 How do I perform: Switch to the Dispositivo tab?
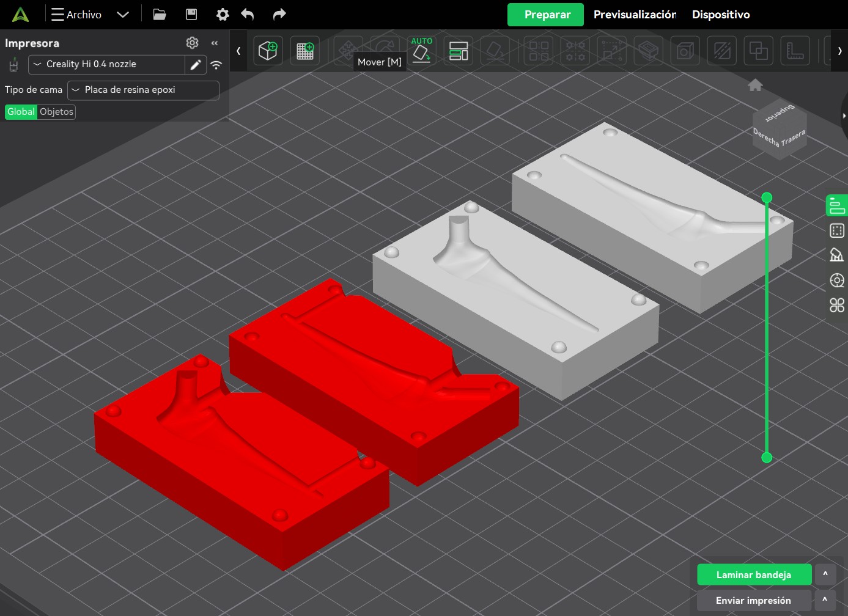pyautogui.click(x=721, y=15)
